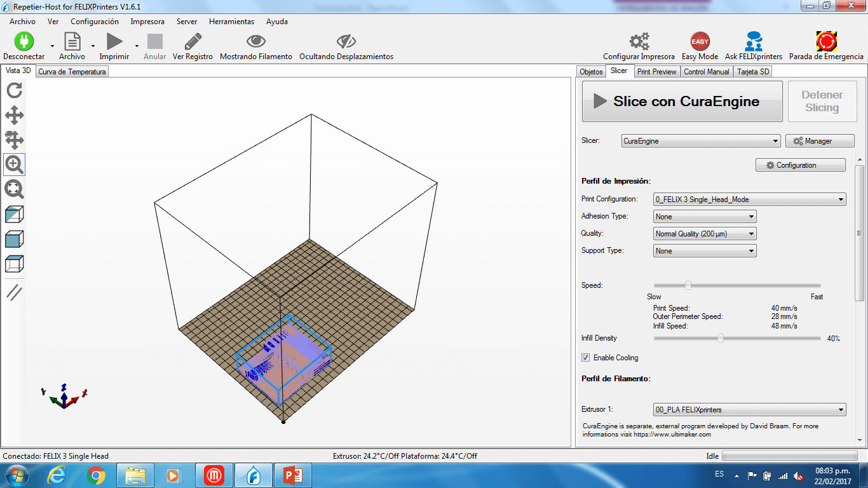Switch to the Objetos tab
Image resolution: width=868 pixels, height=488 pixels.
pos(592,72)
